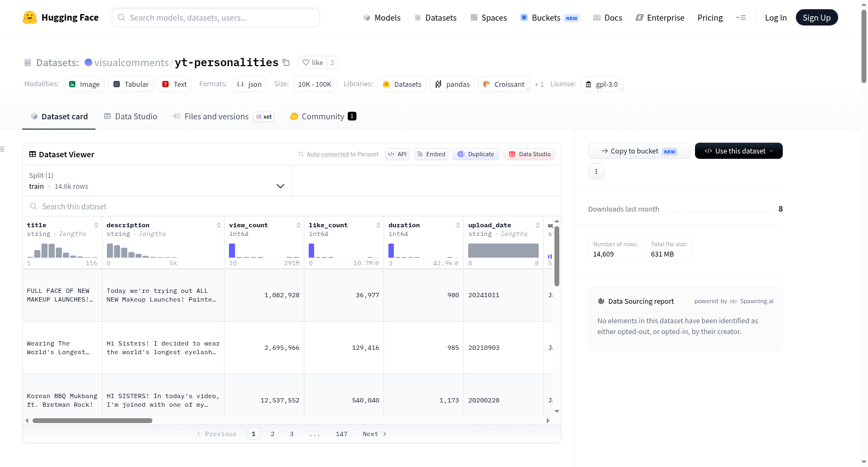The width and height of the screenshot is (868, 467).
Task: Switch to the Data Studio tab
Action: coord(131,116)
